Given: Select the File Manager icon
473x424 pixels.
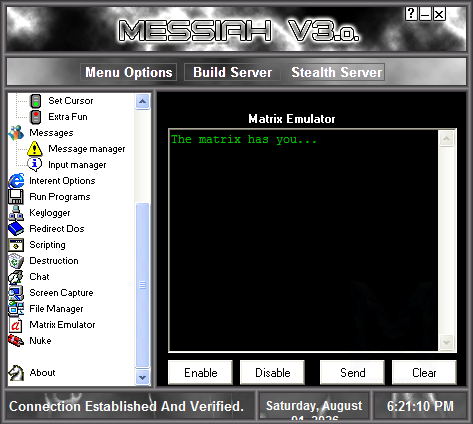Looking at the screenshot, I should pyautogui.click(x=16, y=309).
